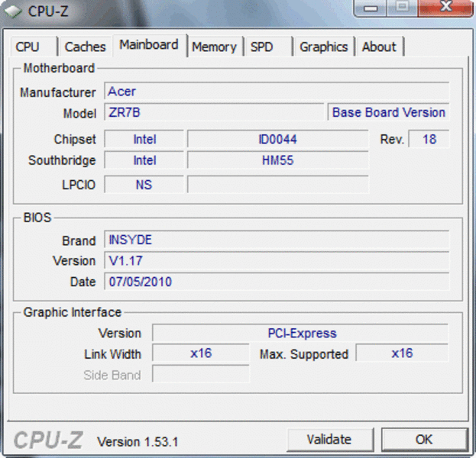This screenshot has height=458, width=476.
Task: Click the Southbridge label
Action: coord(62,160)
